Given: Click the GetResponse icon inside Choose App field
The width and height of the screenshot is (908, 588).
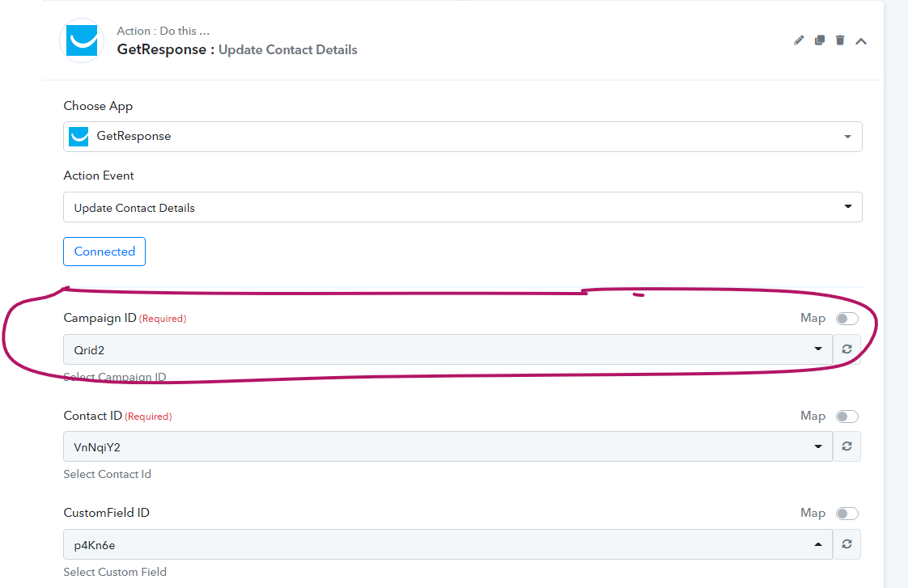Looking at the screenshot, I should tap(78, 137).
